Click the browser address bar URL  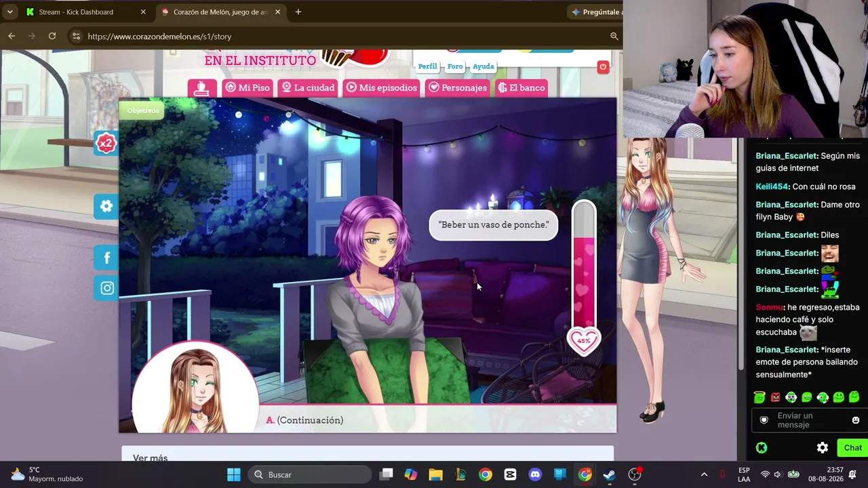(159, 37)
